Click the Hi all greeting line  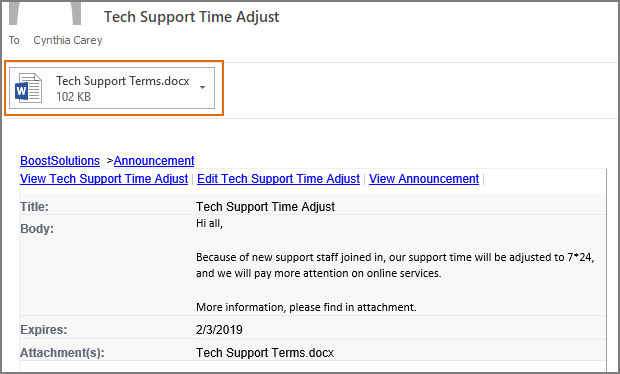[x=210, y=223]
